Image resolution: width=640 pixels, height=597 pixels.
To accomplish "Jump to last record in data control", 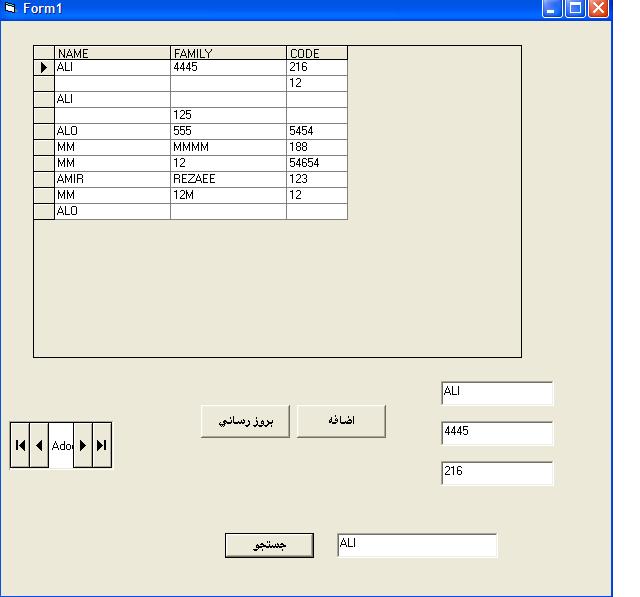I will (x=101, y=445).
